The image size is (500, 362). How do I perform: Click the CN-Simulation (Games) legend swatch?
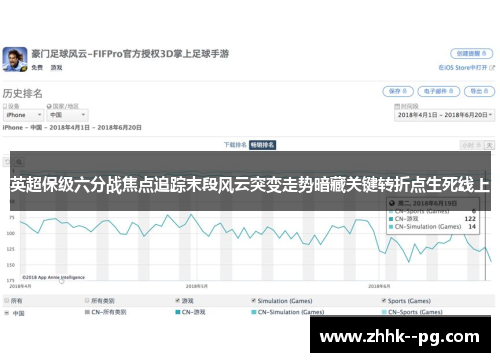coord(254,312)
